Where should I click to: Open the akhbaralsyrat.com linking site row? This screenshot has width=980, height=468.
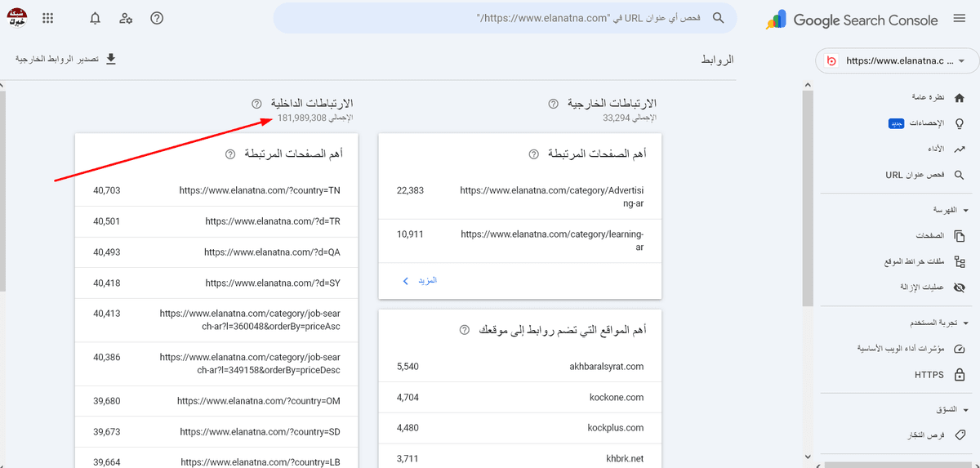520,367
